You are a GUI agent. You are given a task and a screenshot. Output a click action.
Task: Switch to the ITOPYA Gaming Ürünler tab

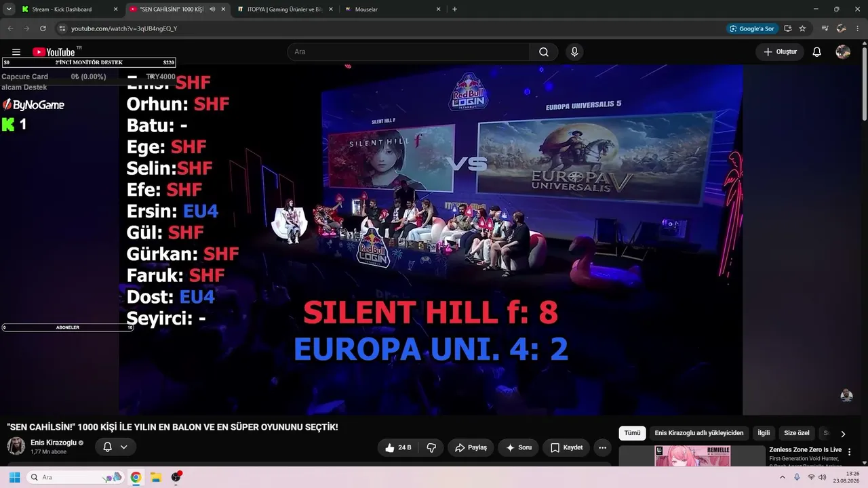tap(285, 9)
